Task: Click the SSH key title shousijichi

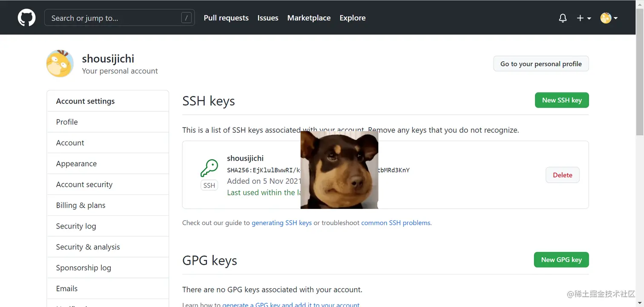Action: pos(245,158)
